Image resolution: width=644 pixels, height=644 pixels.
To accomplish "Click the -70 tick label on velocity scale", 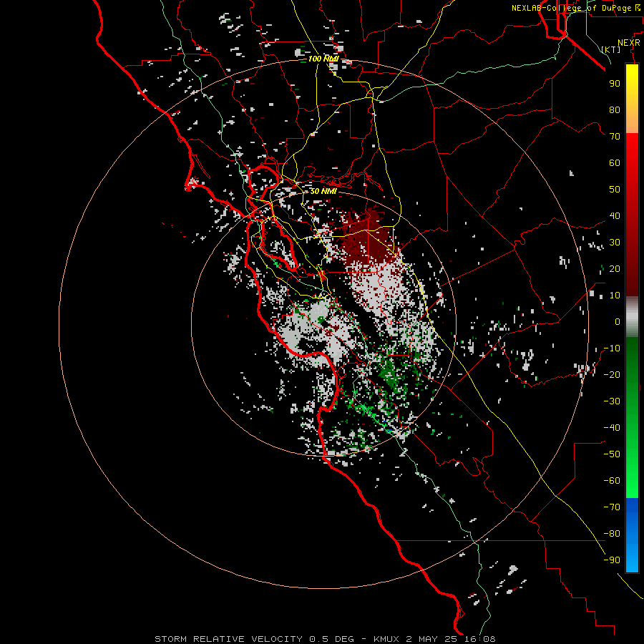I will (x=612, y=507).
